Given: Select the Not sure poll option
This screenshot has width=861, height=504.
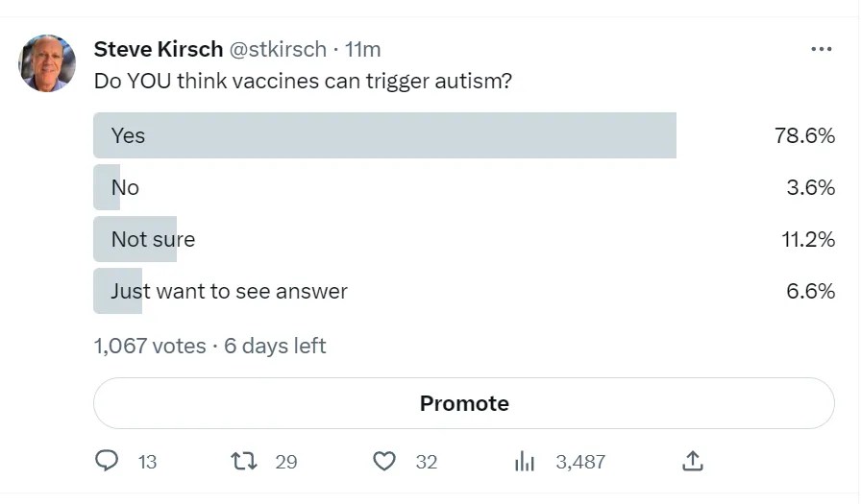Looking at the screenshot, I should [x=153, y=239].
